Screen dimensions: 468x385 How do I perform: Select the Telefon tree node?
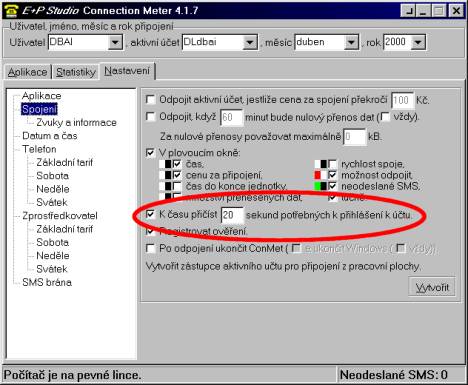click(39, 149)
